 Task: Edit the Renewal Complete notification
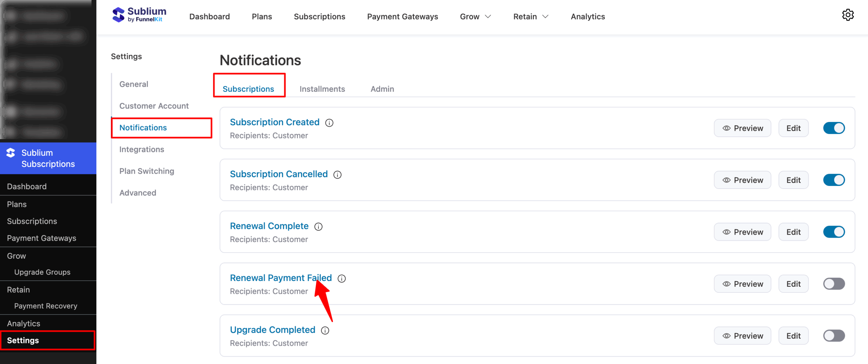pos(793,232)
